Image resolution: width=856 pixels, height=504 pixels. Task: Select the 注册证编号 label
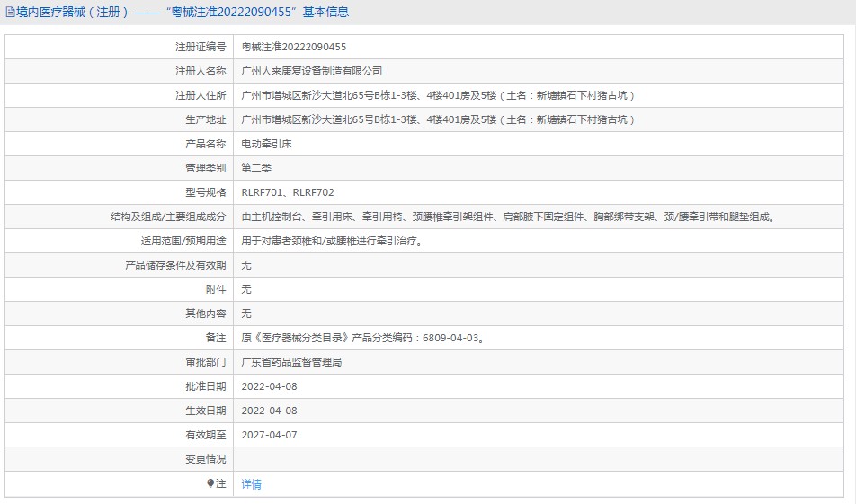[201, 47]
